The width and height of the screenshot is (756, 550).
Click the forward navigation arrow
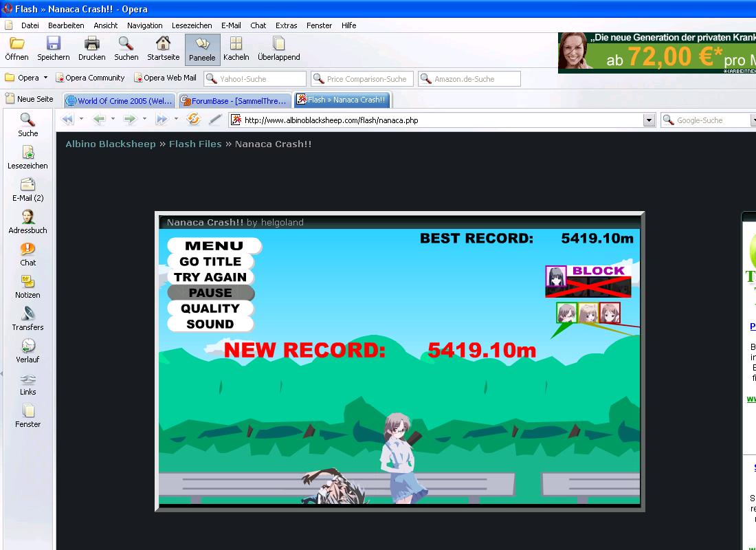pyautogui.click(x=130, y=119)
